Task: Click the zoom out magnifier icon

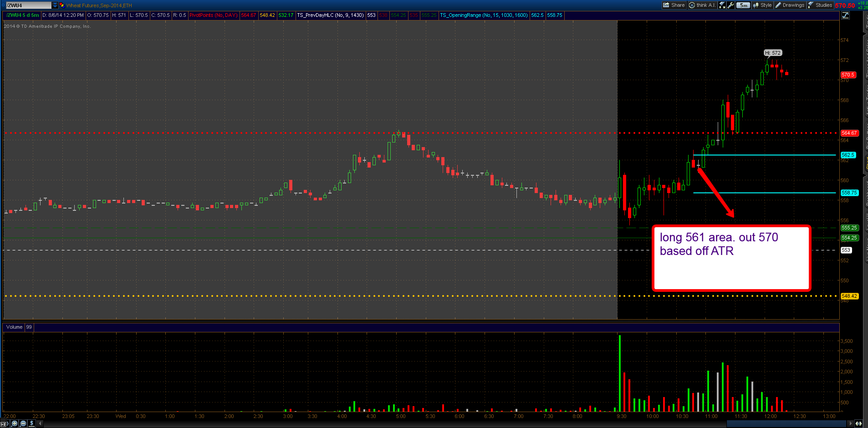Action: pyautogui.click(x=23, y=423)
